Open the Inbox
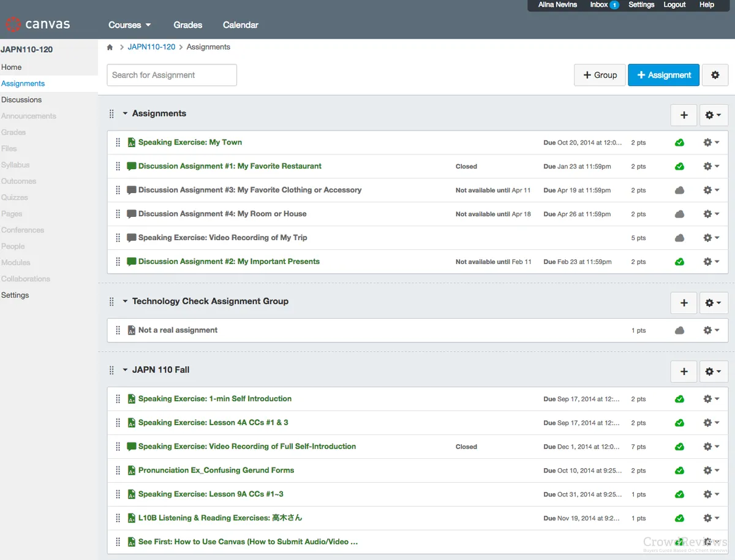The width and height of the screenshot is (735, 560). tap(604, 5)
